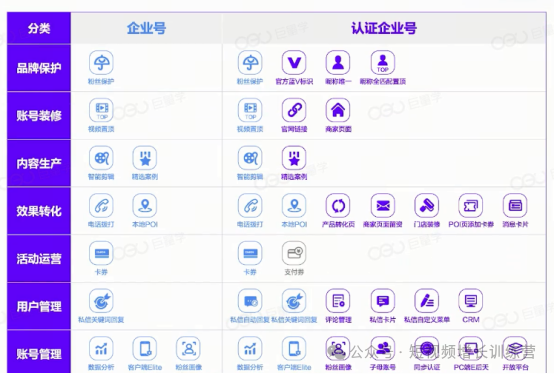This screenshot has height=374, width=554.
Task: Click the 官方蓝V标识 icon
Action: (294, 63)
